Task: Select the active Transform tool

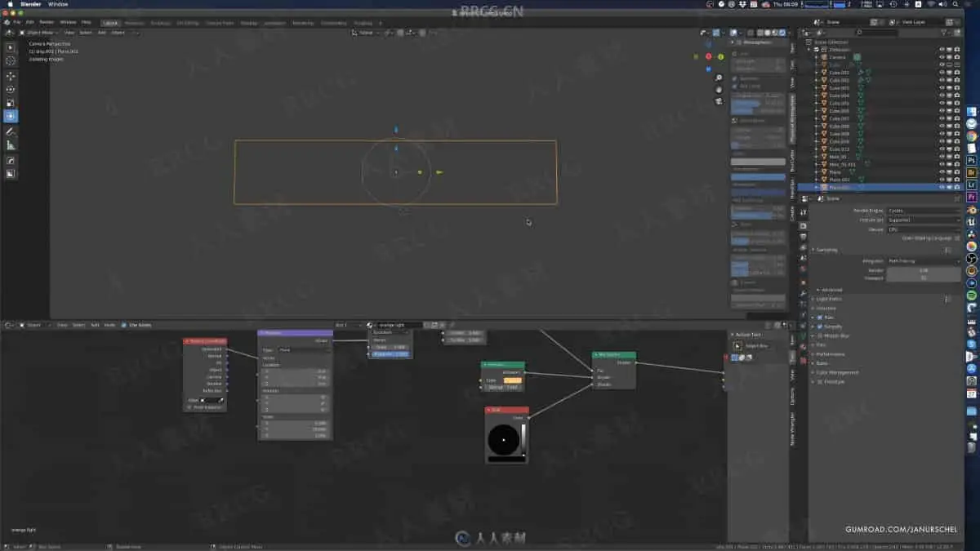Action: coord(11,117)
